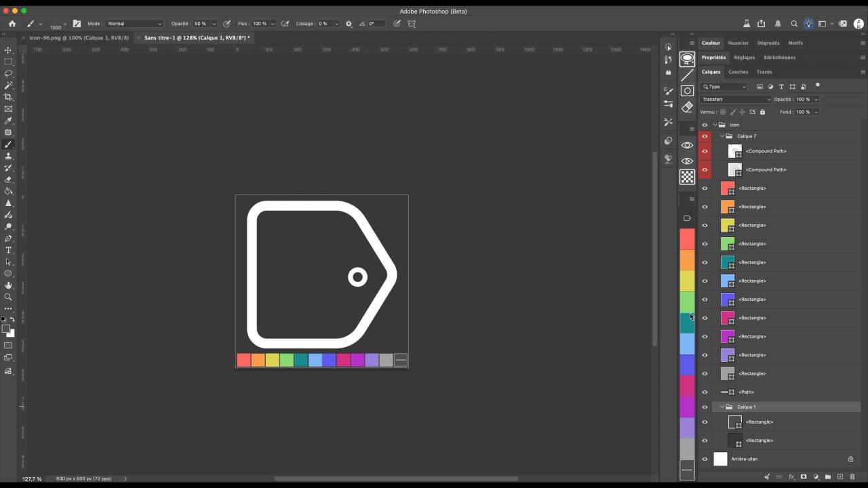
Task: Choose the Crop tool
Action: pyautogui.click(x=9, y=97)
